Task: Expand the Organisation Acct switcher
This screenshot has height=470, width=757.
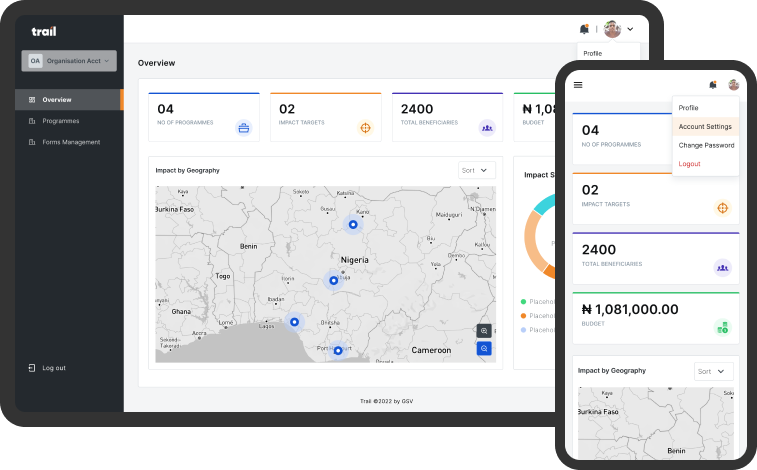Action: pos(69,61)
